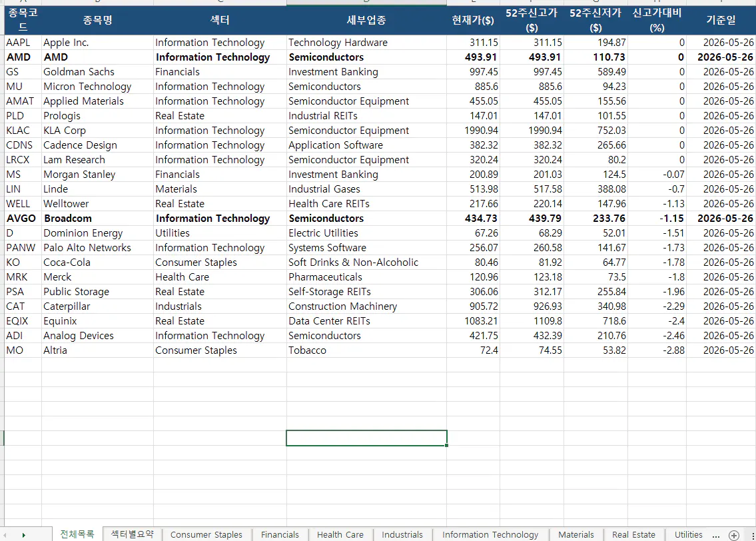Click the Systems Software cell

pos(366,248)
